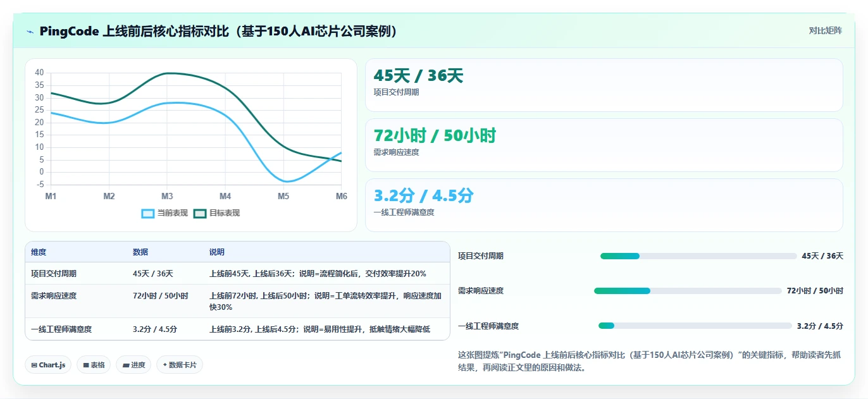This screenshot has width=868, height=399.
Task: Select the 数据卡片 tag chip
Action: 180,365
